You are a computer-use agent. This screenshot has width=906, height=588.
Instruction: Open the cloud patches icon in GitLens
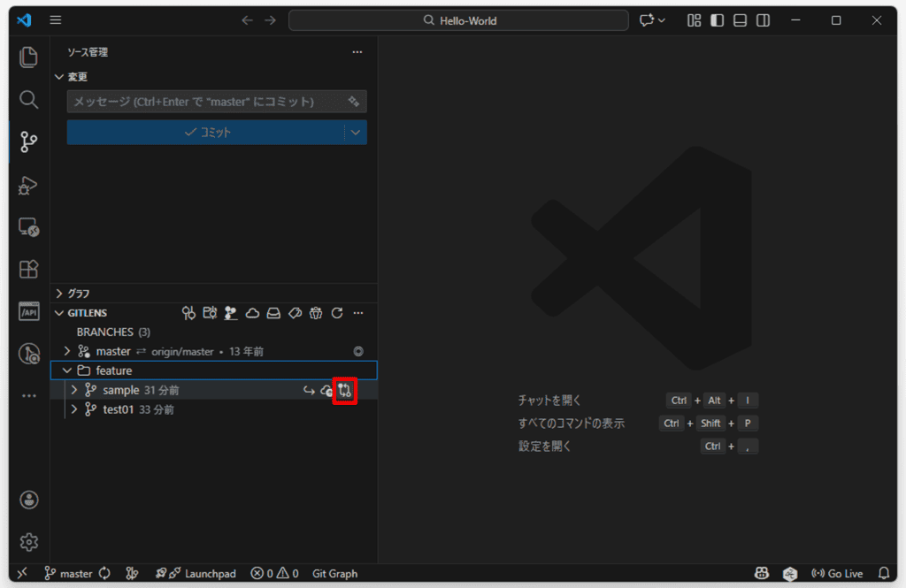click(252, 313)
